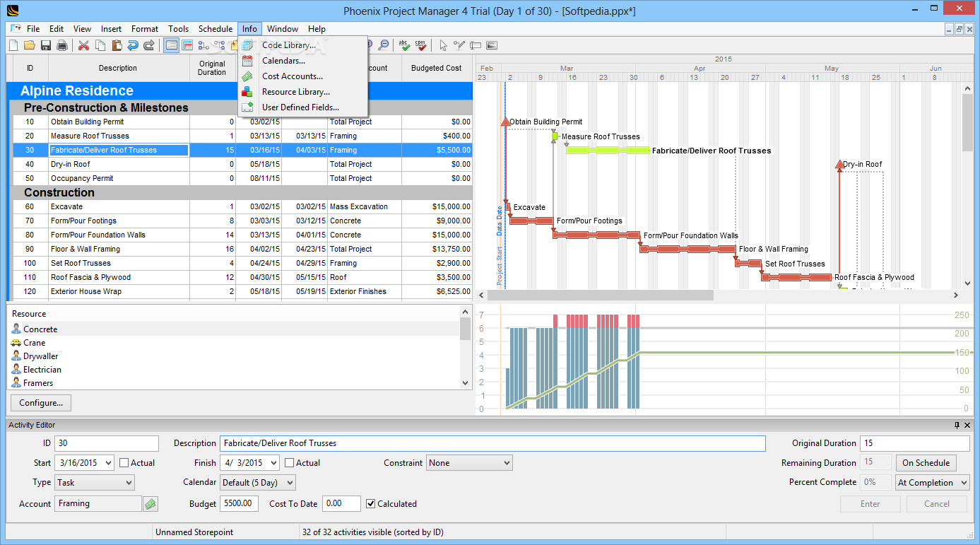
Task: Open the Start date dropdown
Action: [x=107, y=463]
